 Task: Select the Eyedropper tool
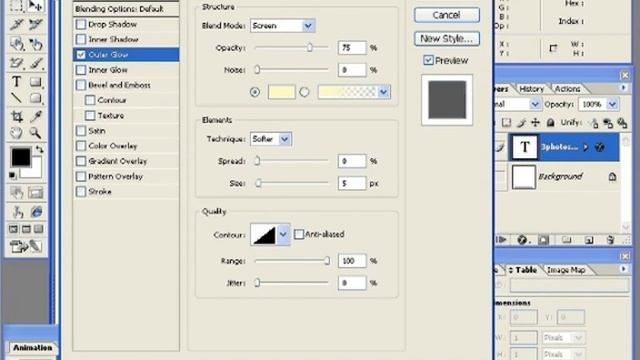[36, 116]
